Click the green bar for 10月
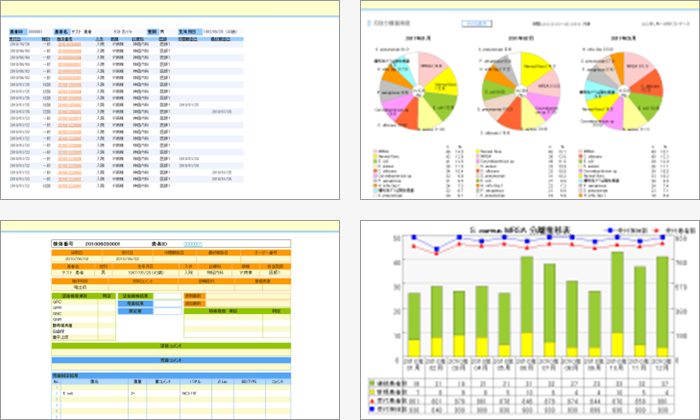Viewport: 700px width, 420px height. point(617,292)
